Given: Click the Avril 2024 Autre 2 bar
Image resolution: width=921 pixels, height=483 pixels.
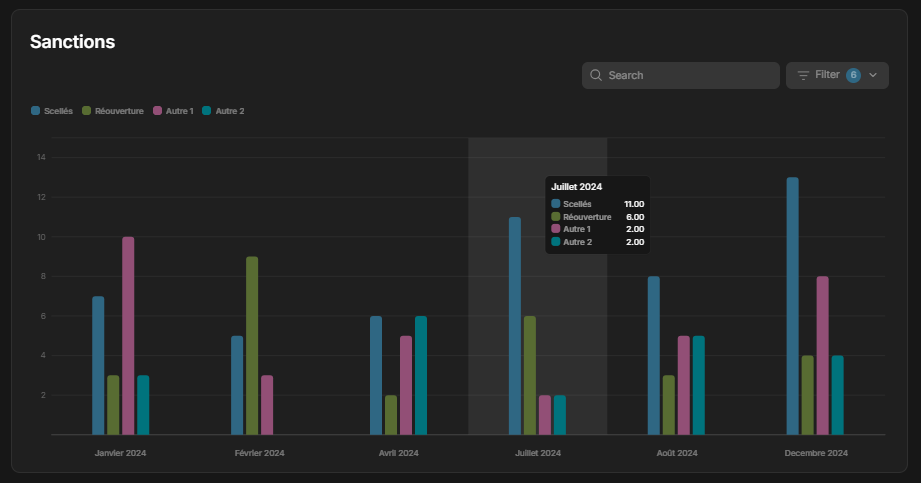Looking at the screenshot, I should coord(421,375).
